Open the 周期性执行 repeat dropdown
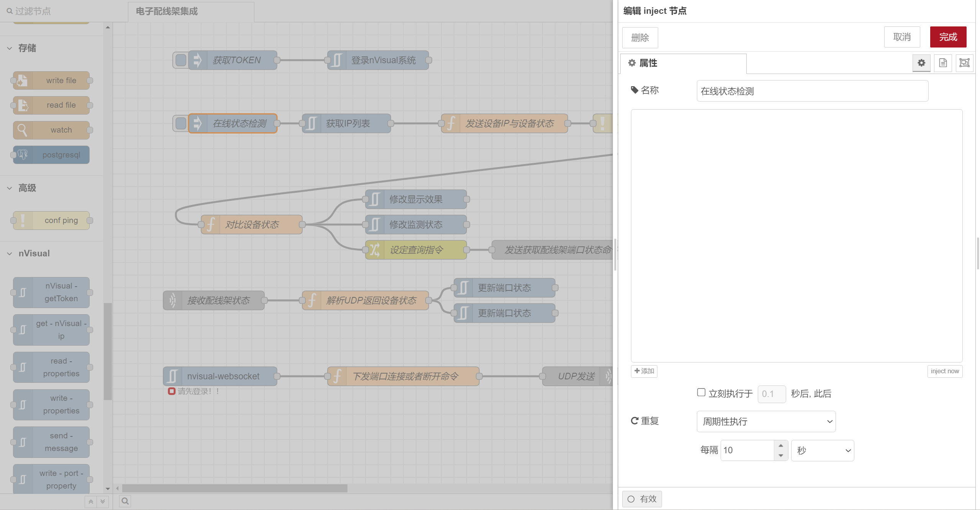Image resolution: width=980 pixels, height=510 pixels. coord(766,421)
